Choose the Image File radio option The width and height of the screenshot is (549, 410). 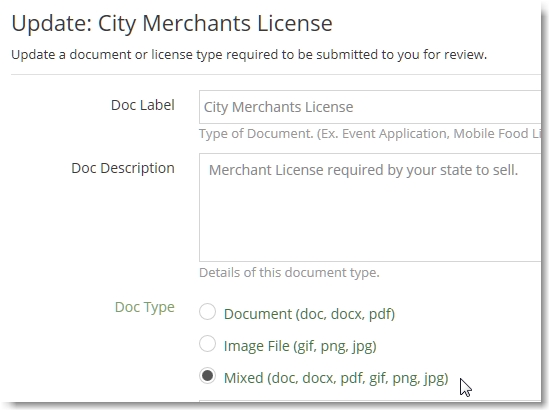click(x=207, y=343)
